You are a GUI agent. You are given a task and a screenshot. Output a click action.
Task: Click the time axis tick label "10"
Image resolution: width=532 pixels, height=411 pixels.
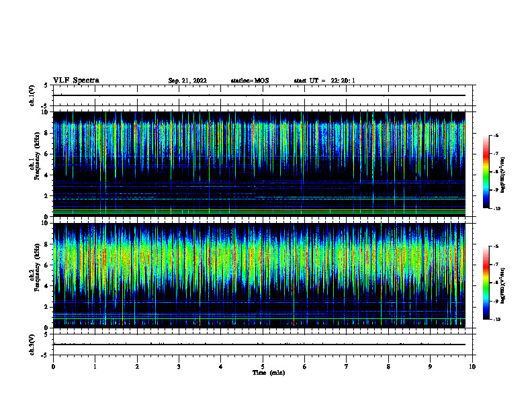[x=472, y=367]
